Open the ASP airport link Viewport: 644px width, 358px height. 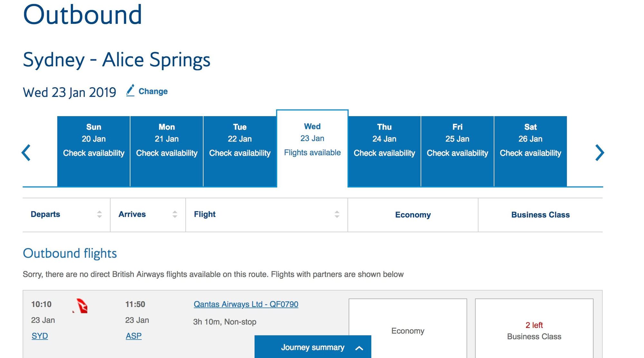click(x=134, y=336)
